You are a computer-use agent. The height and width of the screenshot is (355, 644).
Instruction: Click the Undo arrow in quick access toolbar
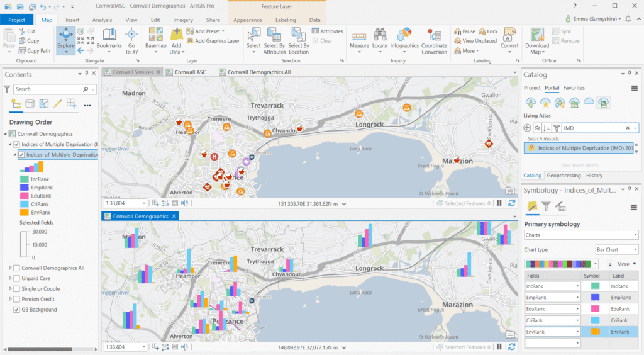(43, 6)
